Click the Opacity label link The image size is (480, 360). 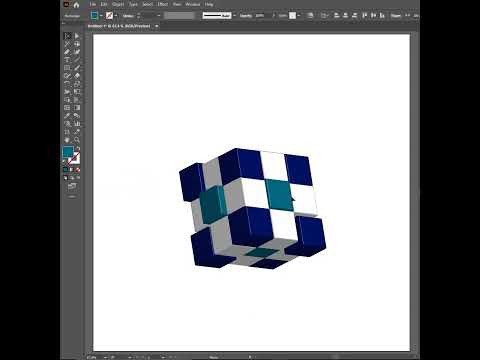246,16
